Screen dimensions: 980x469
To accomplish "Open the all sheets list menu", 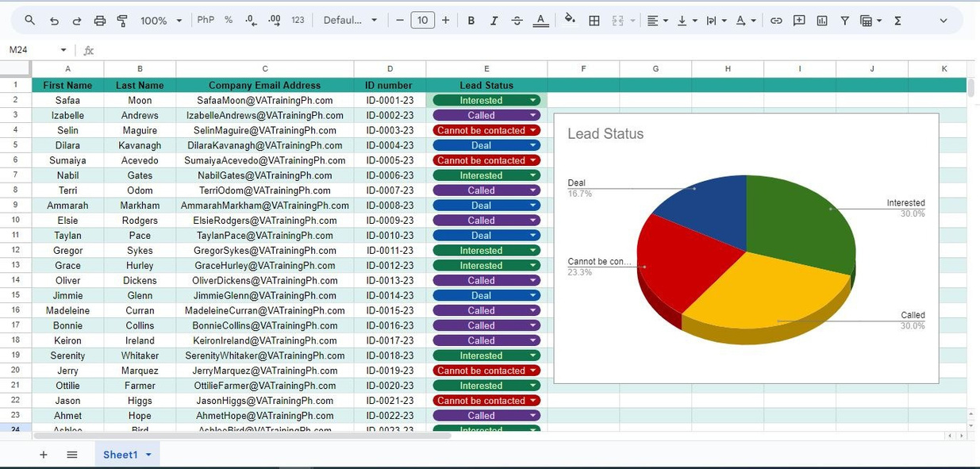I will click(72, 455).
